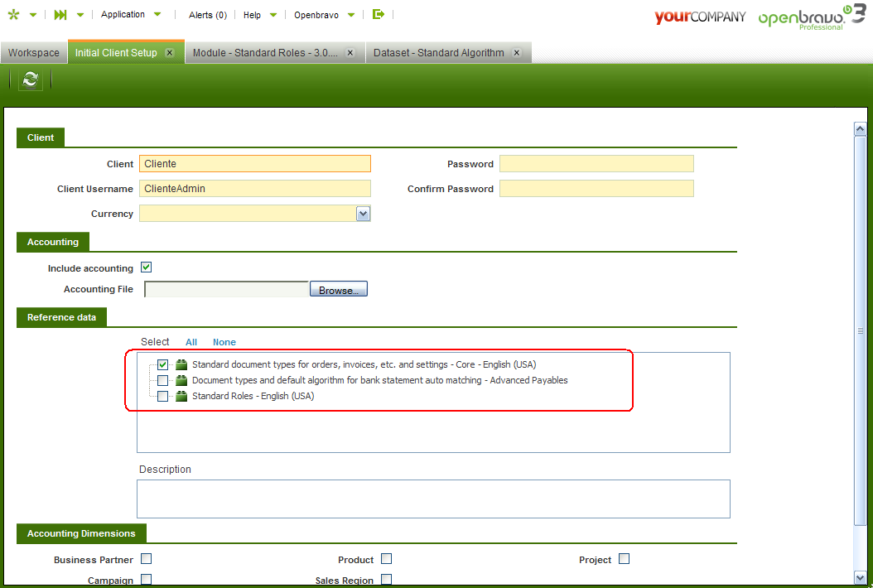Open the Openbravo user menu
Viewport: 873px width, 588px height.
(316, 15)
